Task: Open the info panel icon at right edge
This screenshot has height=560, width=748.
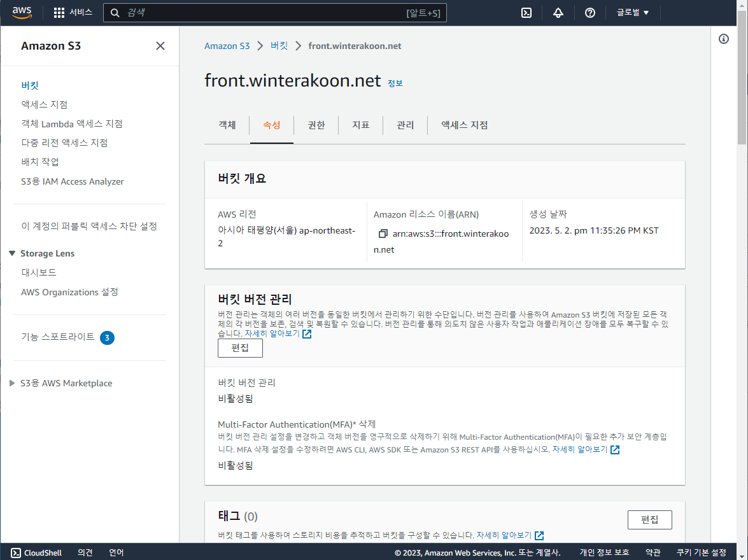Action: 724,39
